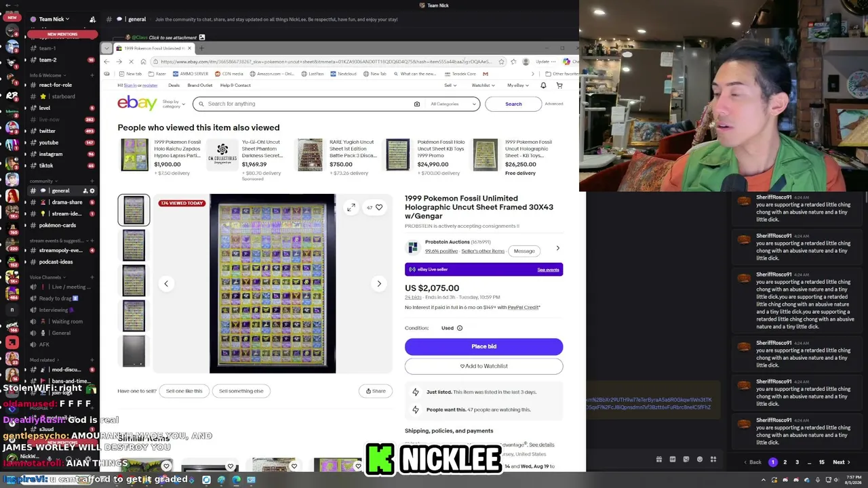Viewport: 868px width, 488px height.
Task: Open the Deals link on eBay
Action: [x=174, y=85]
